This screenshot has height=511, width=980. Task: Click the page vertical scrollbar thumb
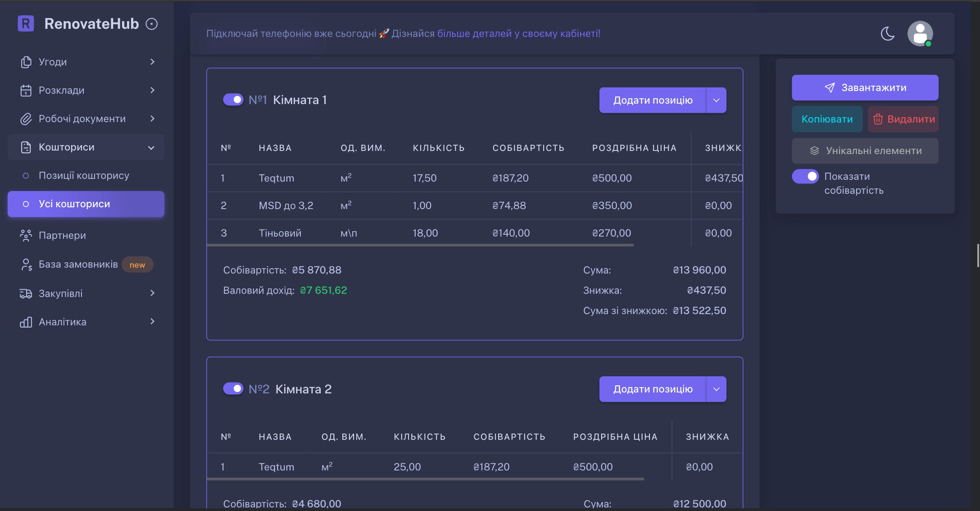pyautogui.click(x=978, y=255)
